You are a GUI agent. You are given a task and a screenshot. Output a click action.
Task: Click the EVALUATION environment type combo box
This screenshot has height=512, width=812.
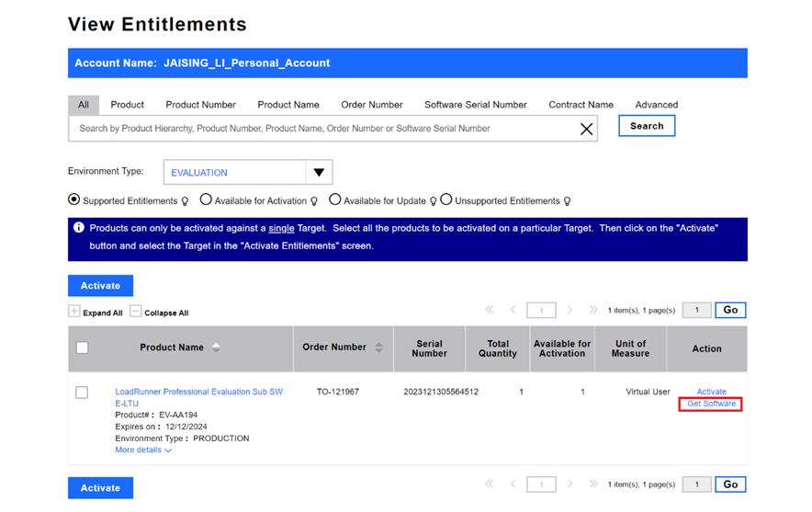click(x=247, y=172)
